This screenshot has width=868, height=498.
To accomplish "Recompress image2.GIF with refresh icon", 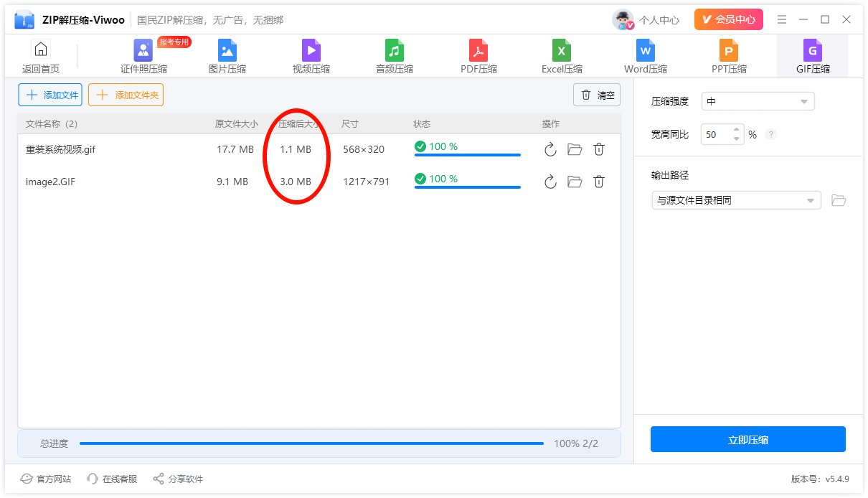I will pos(550,182).
